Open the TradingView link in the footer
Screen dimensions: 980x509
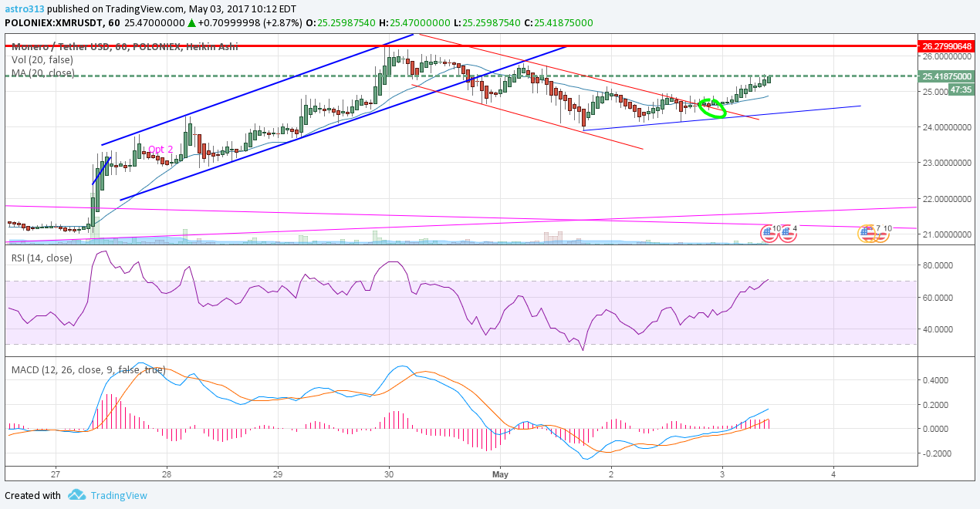coord(119,496)
